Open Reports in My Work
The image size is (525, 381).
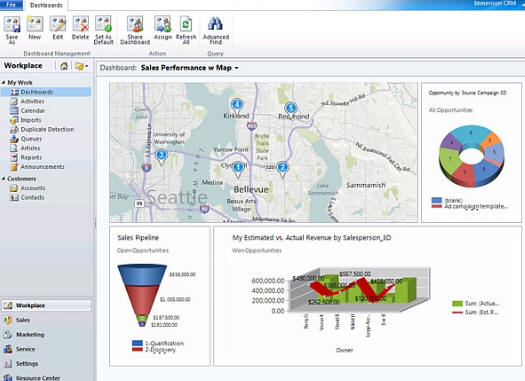pyautogui.click(x=31, y=157)
